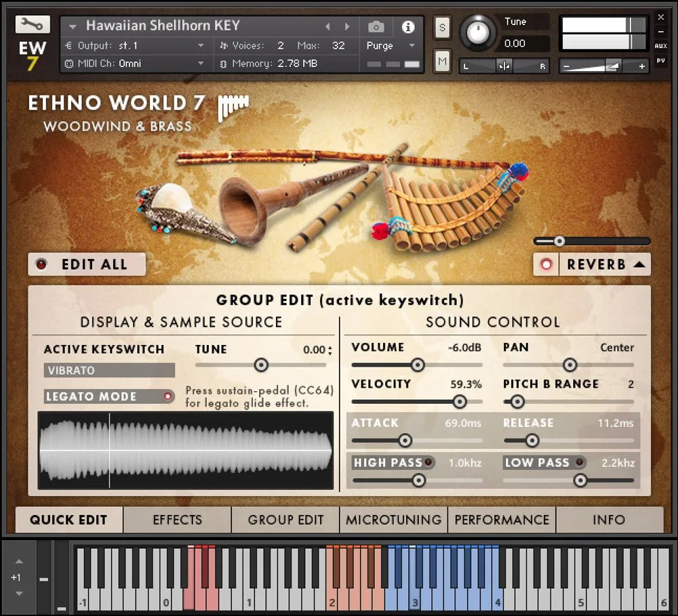The width and height of the screenshot is (678, 616).
Task: Click the wrench icon to edit the instrument
Action: (x=32, y=23)
